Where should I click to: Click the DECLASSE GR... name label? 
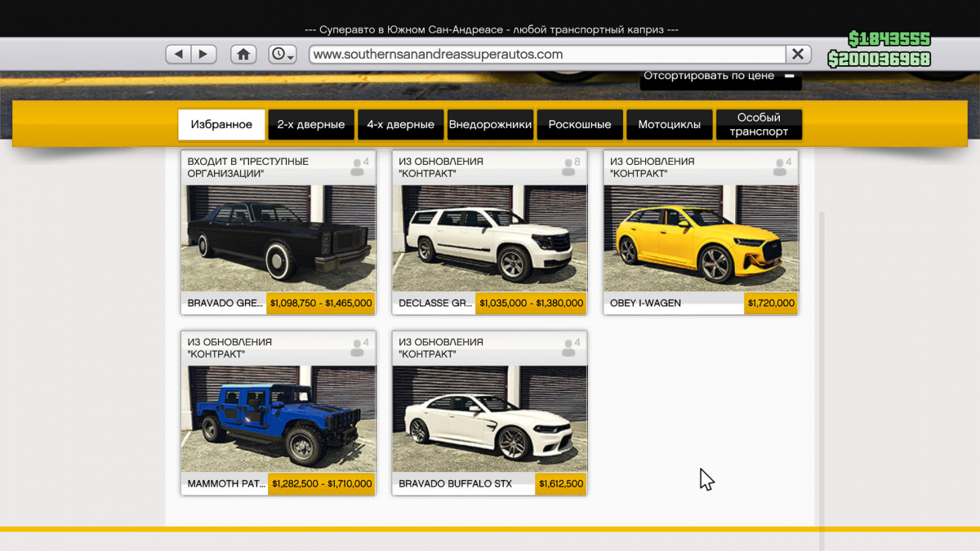point(435,303)
